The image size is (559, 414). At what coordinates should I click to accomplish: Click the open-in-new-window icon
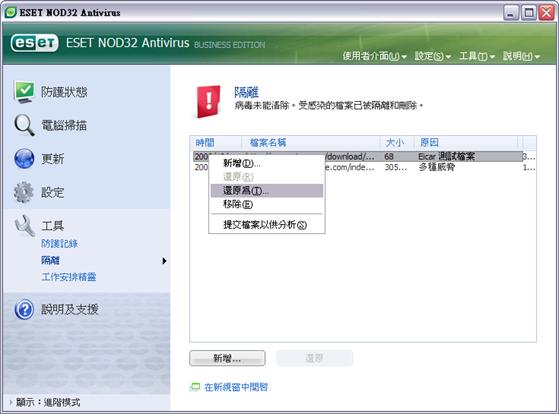pyautogui.click(x=195, y=387)
